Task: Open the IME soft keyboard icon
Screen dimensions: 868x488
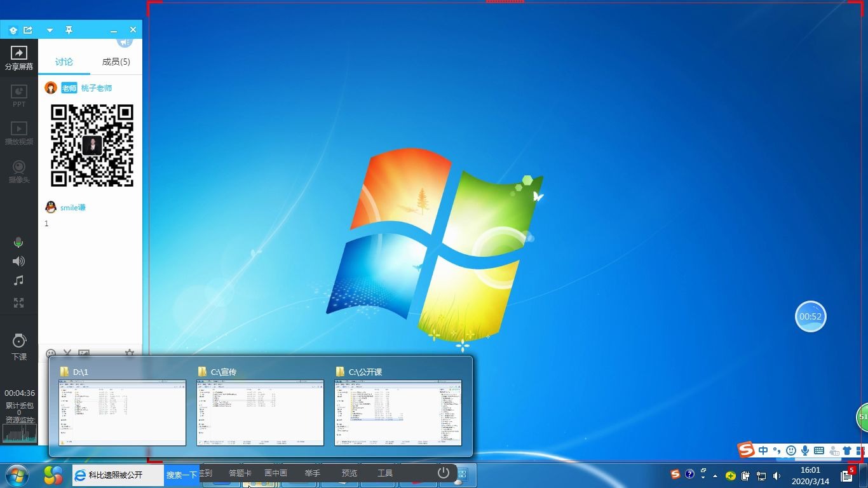Action: point(819,451)
